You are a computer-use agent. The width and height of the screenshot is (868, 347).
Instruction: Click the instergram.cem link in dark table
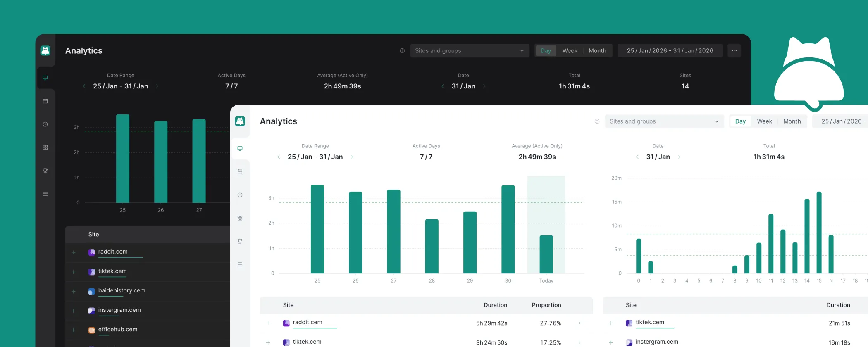119,310
